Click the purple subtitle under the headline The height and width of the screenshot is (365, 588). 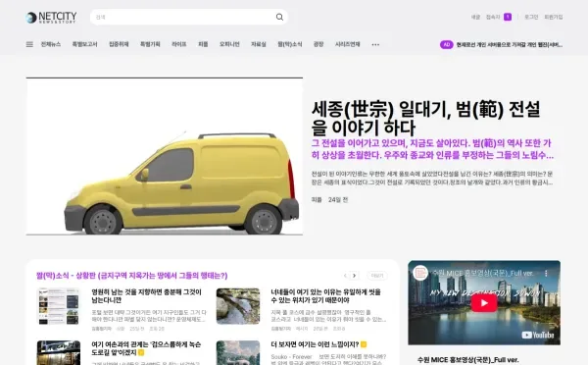coord(432,149)
